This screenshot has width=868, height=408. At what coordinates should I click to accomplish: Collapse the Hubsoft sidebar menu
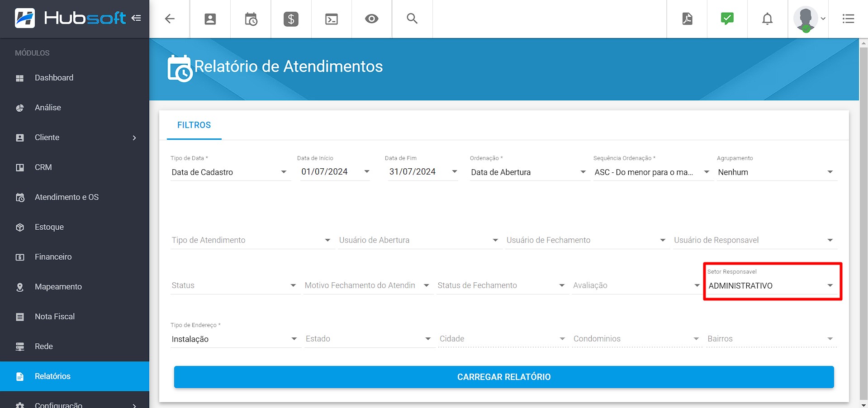coord(136,18)
